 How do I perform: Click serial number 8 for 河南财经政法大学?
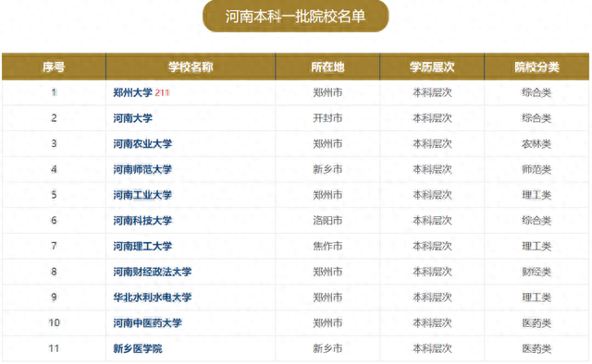[54, 272]
